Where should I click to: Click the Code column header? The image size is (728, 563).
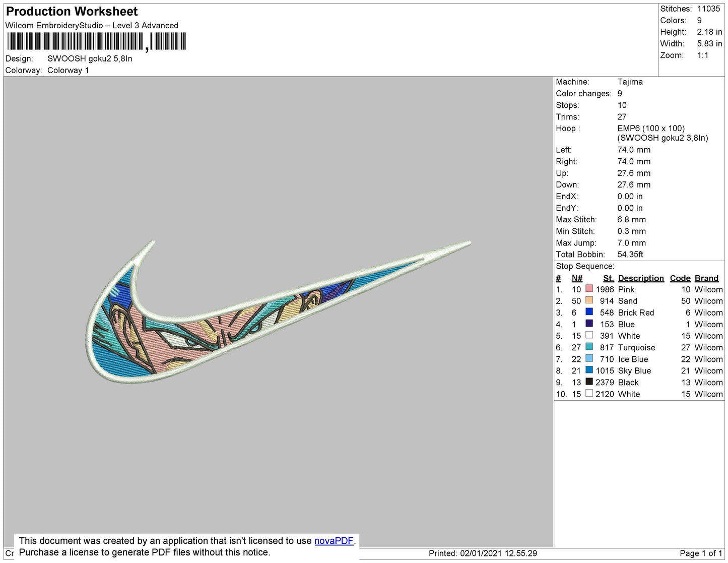tap(680, 278)
